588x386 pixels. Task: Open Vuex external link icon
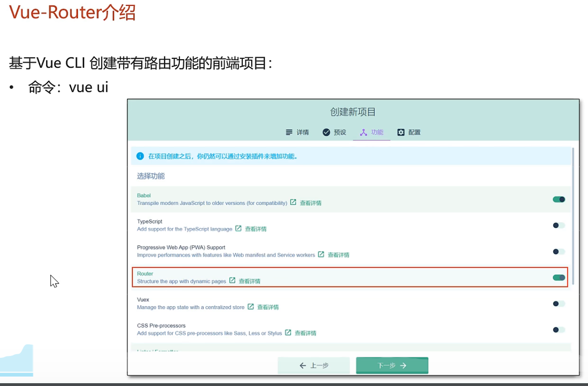(251, 306)
